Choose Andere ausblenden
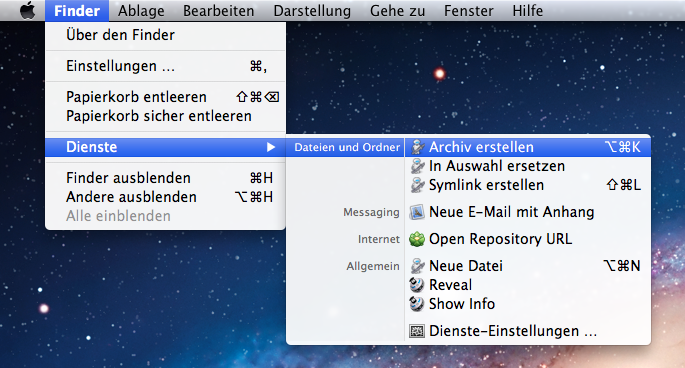 click(x=166, y=197)
